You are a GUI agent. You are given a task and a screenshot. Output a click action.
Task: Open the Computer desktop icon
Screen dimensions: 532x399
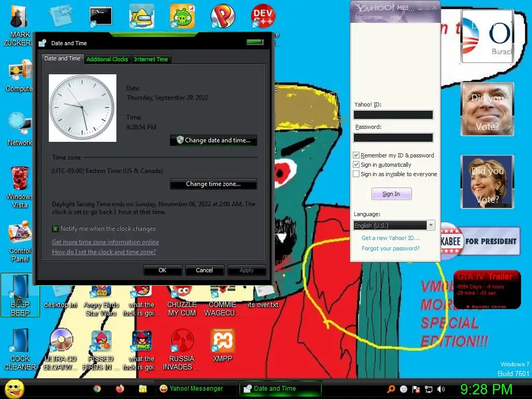click(20, 75)
